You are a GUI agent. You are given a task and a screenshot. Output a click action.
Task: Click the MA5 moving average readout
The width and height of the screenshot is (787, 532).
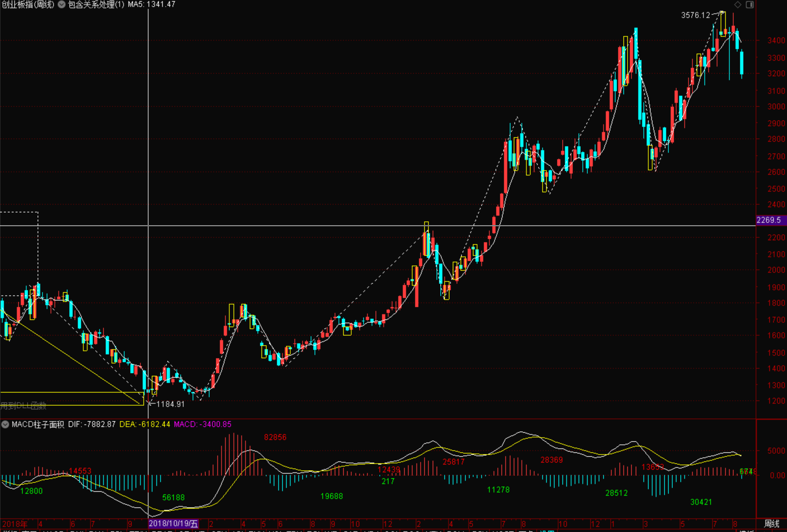[151, 5]
